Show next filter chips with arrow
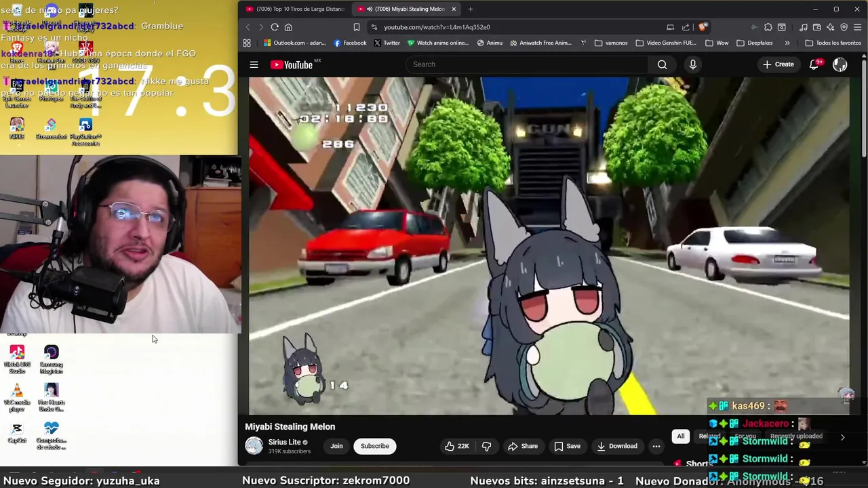The image size is (868, 488). coord(842,437)
